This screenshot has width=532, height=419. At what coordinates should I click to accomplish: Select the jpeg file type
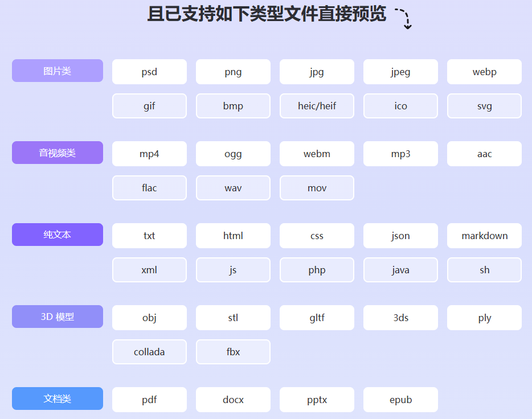400,72
